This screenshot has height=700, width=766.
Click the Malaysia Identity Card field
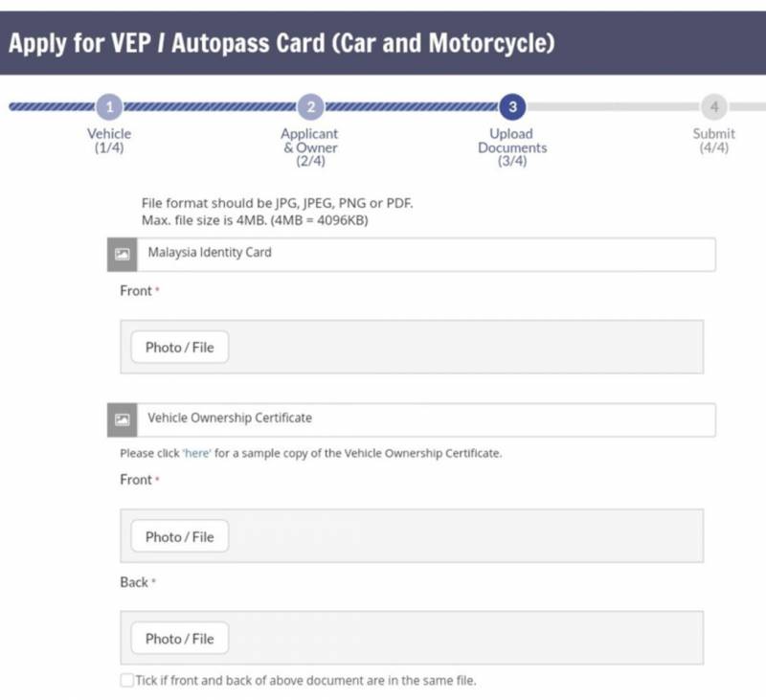tap(426, 254)
